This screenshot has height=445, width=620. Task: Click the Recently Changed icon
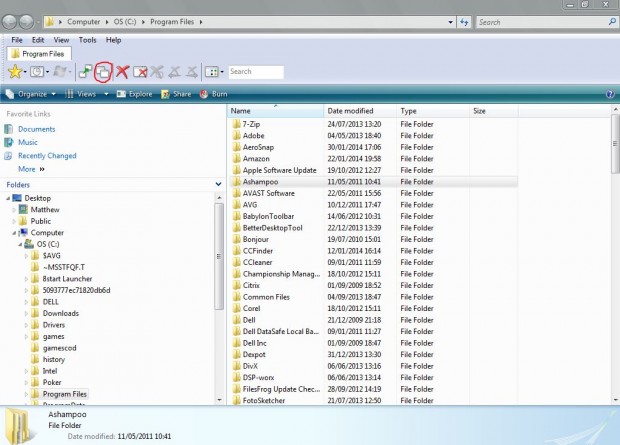click(x=9, y=155)
